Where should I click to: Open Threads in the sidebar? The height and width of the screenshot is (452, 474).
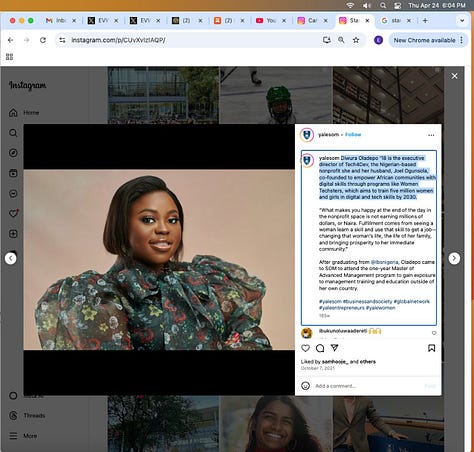(x=27, y=415)
